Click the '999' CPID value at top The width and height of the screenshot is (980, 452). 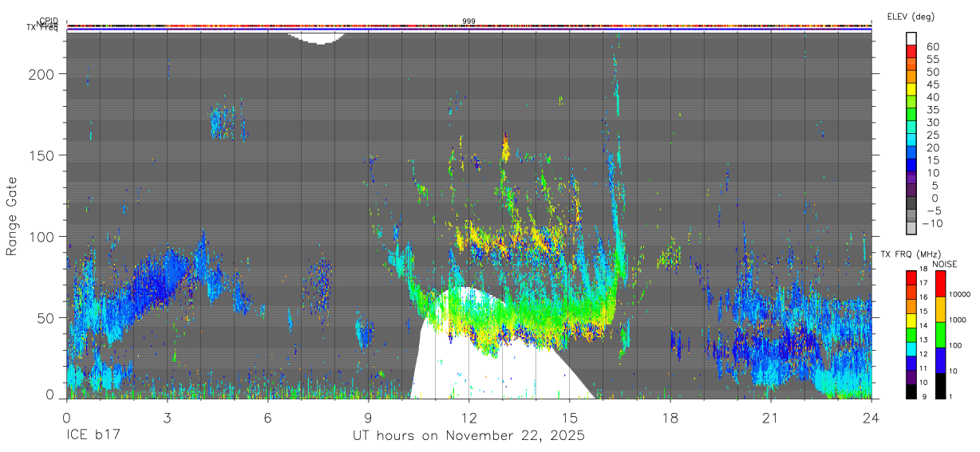[x=469, y=21]
